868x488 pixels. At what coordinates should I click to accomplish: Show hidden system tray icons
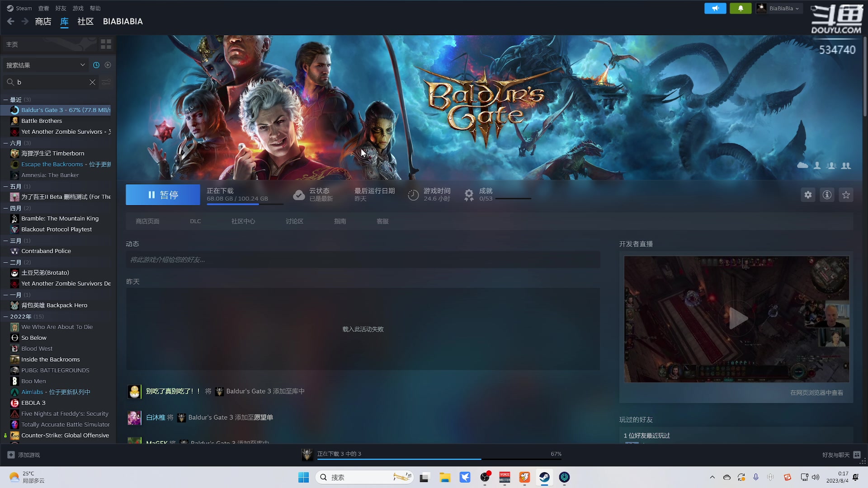(x=712, y=477)
